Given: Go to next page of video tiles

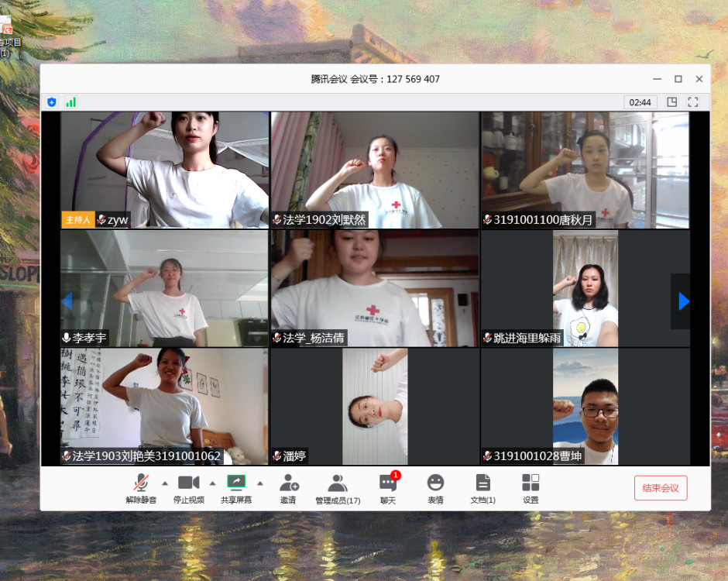Looking at the screenshot, I should pos(683,301).
